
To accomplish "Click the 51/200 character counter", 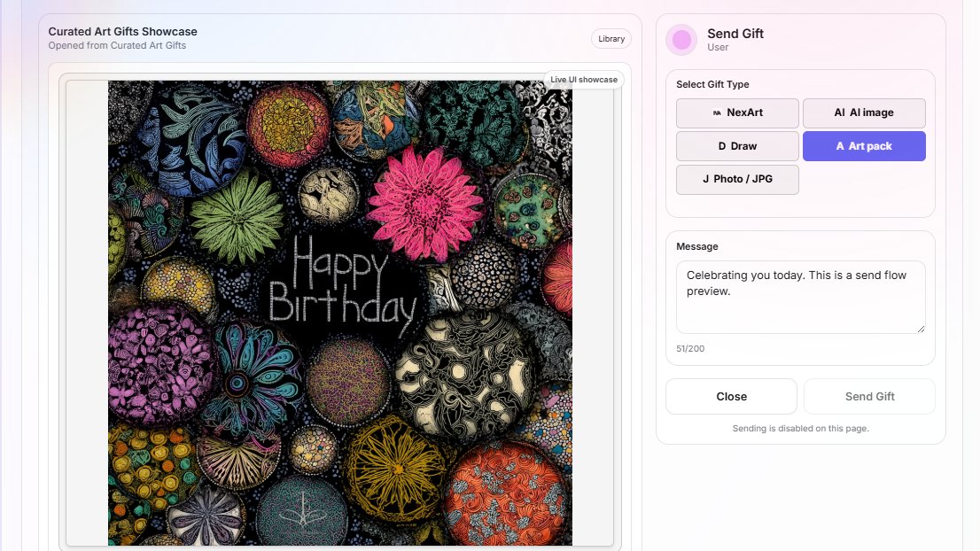I will point(690,349).
